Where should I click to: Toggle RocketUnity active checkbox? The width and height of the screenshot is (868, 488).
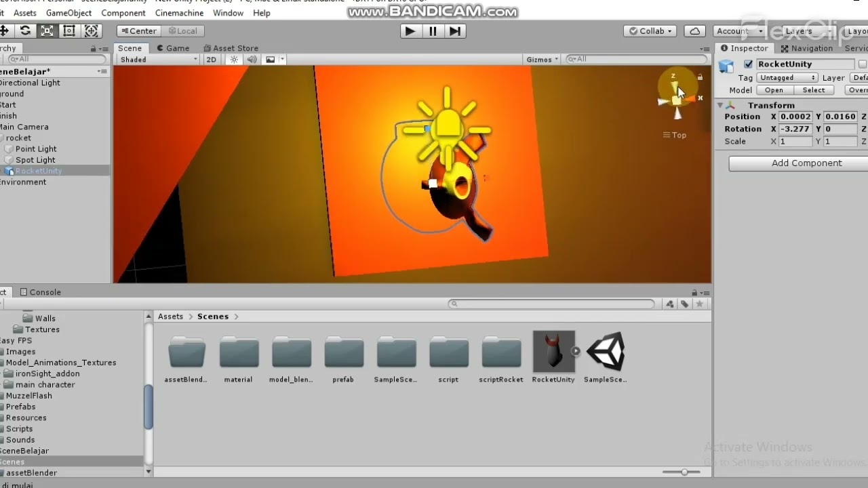click(748, 64)
